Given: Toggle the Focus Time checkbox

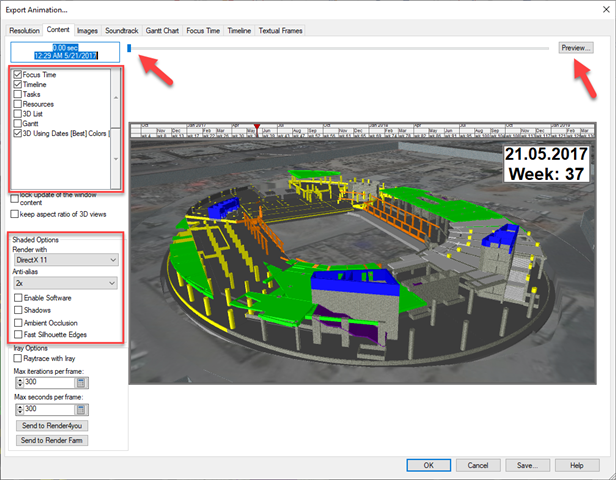Looking at the screenshot, I should [17, 75].
